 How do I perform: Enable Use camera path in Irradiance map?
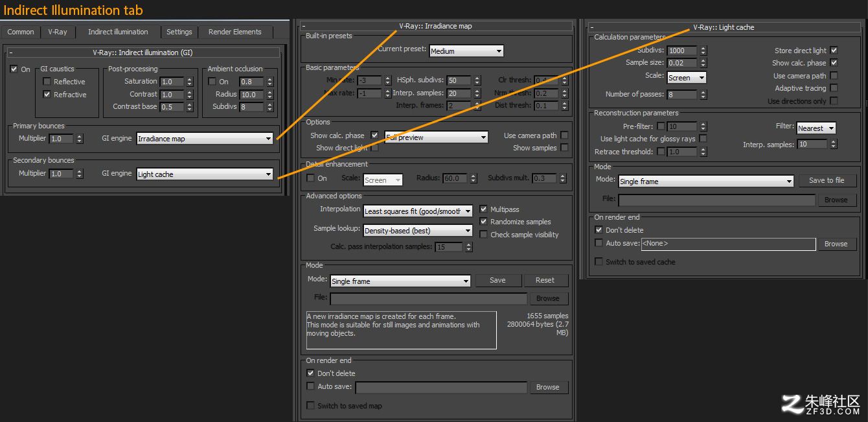pos(564,135)
